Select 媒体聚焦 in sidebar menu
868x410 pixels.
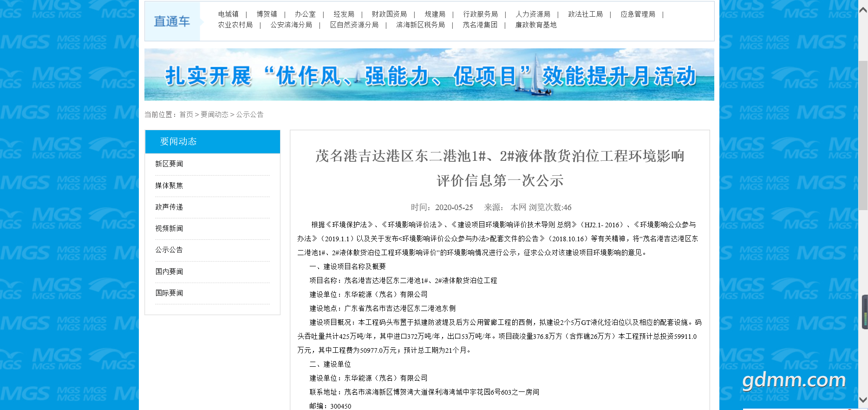(169, 185)
